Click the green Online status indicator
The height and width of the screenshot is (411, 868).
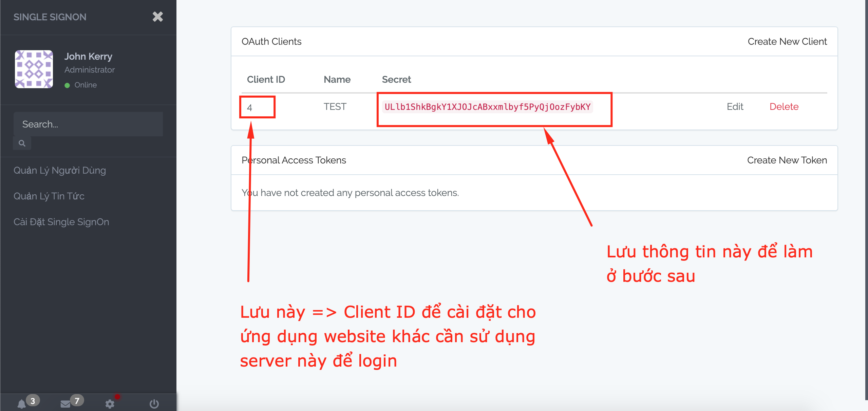click(x=67, y=85)
